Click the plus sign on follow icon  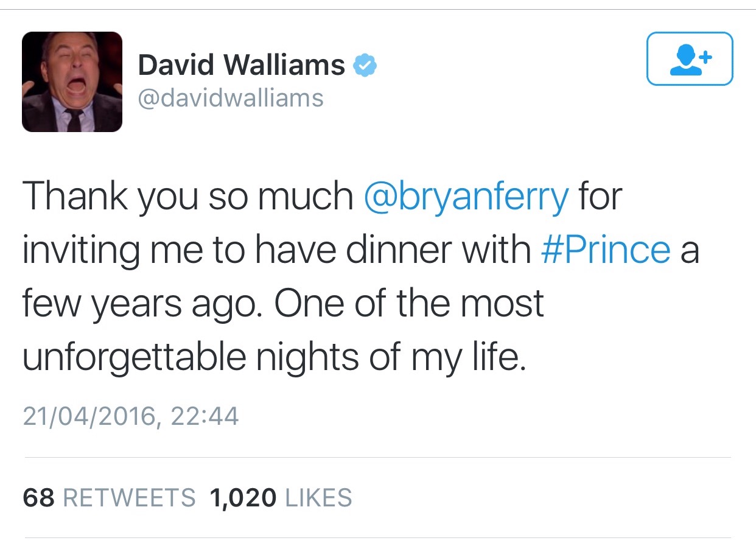pyautogui.click(x=705, y=57)
